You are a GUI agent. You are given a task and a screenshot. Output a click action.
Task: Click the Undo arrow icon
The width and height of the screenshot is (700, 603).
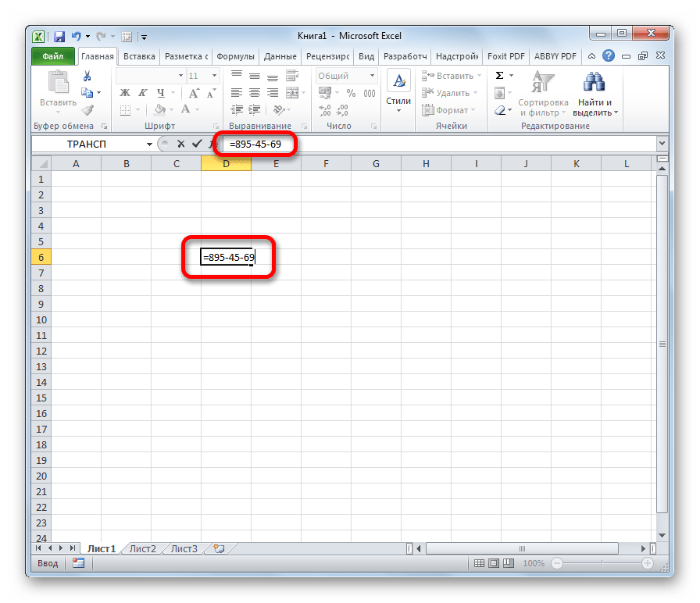[x=76, y=36]
